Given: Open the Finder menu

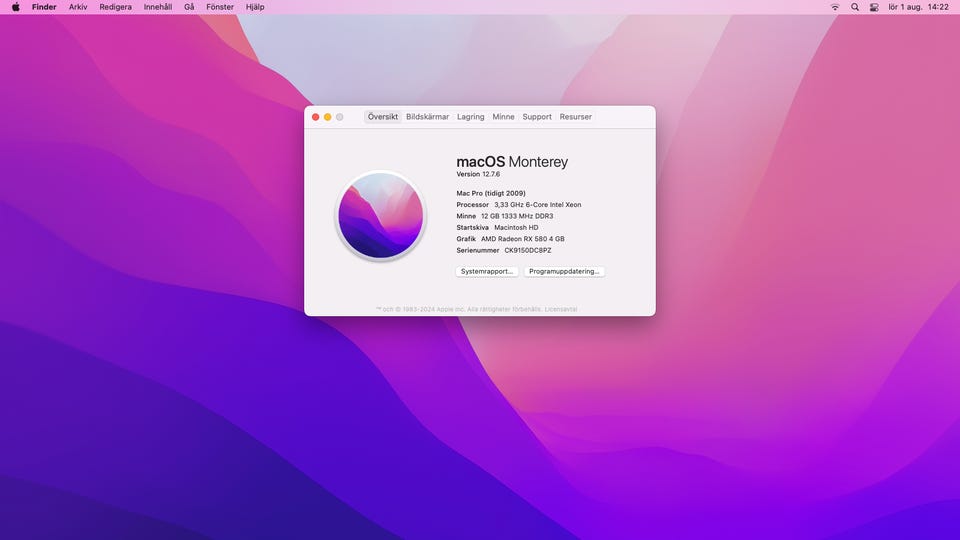Looking at the screenshot, I should (x=44, y=7).
